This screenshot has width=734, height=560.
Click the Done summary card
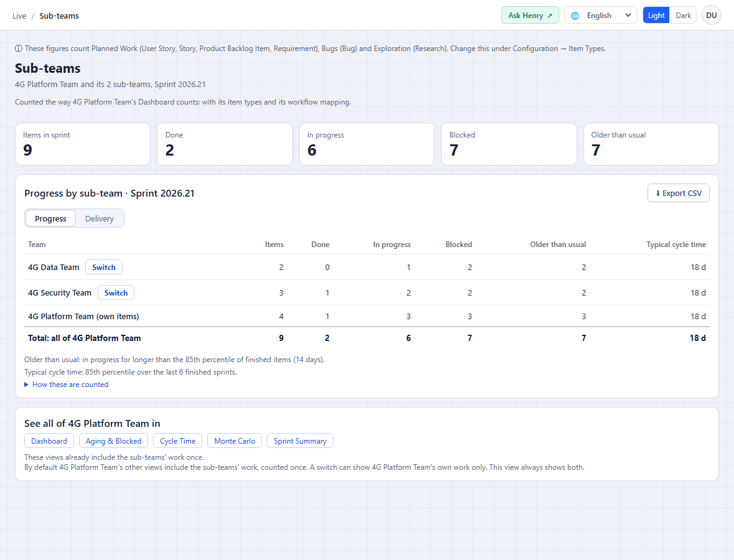pos(225,144)
